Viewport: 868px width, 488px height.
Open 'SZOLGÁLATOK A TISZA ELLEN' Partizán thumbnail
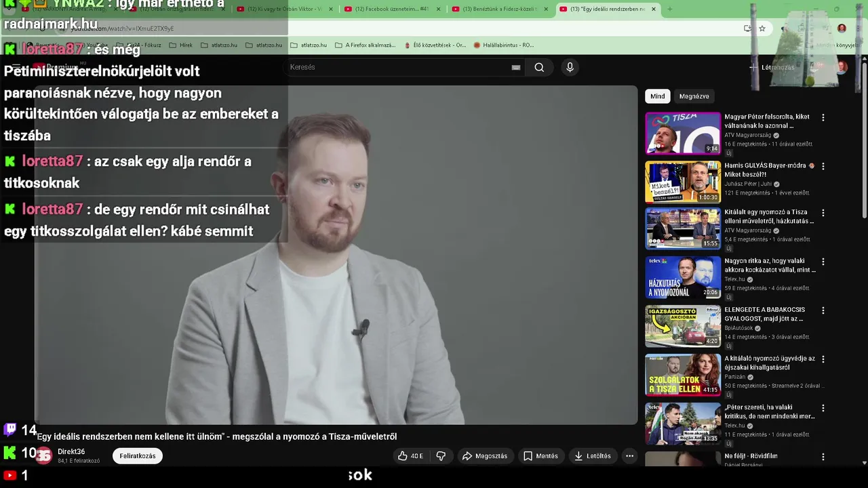(x=683, y=375)
